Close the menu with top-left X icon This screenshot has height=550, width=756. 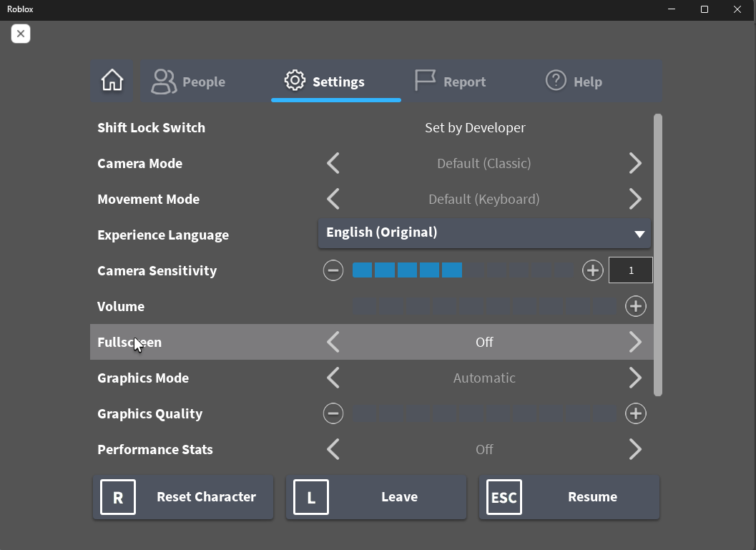21,34
